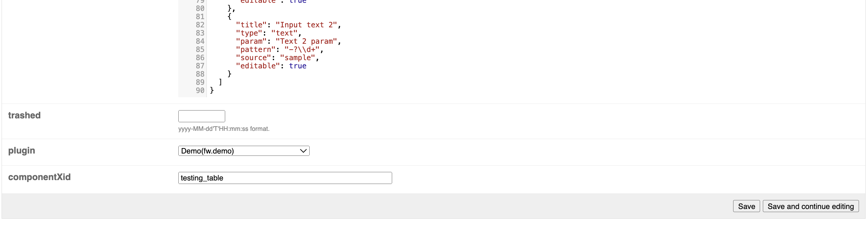Click the final closing brace line 90
Viewport: 868px width, 225px height.
pyautogui.click(x=212, y=90)
